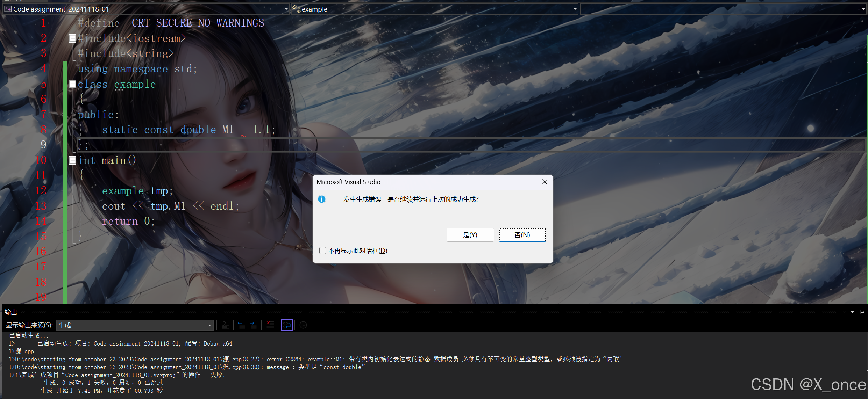Screen dimensions: 868x399
Task: Toggle word wrap in output panel
Action: tap(287, 325)
